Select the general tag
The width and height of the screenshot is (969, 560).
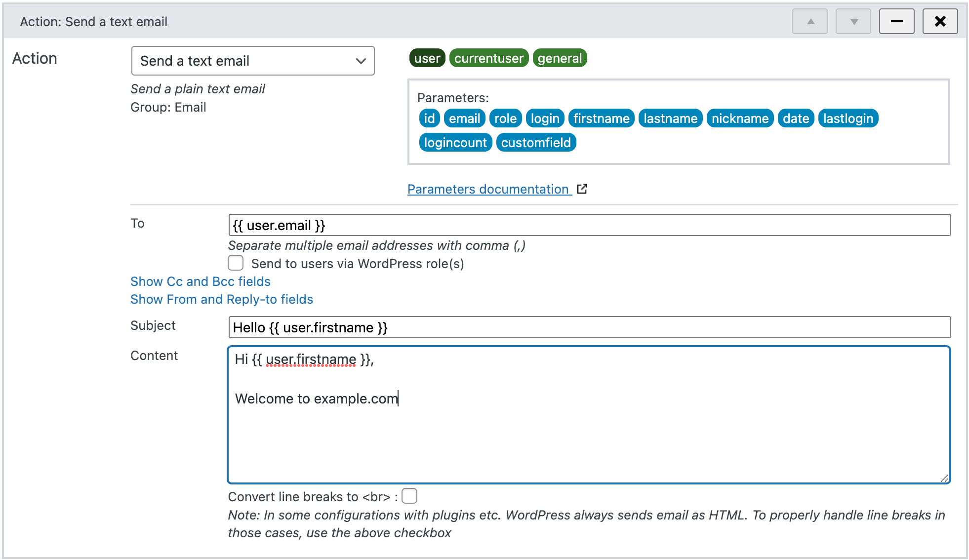[560, 58]
